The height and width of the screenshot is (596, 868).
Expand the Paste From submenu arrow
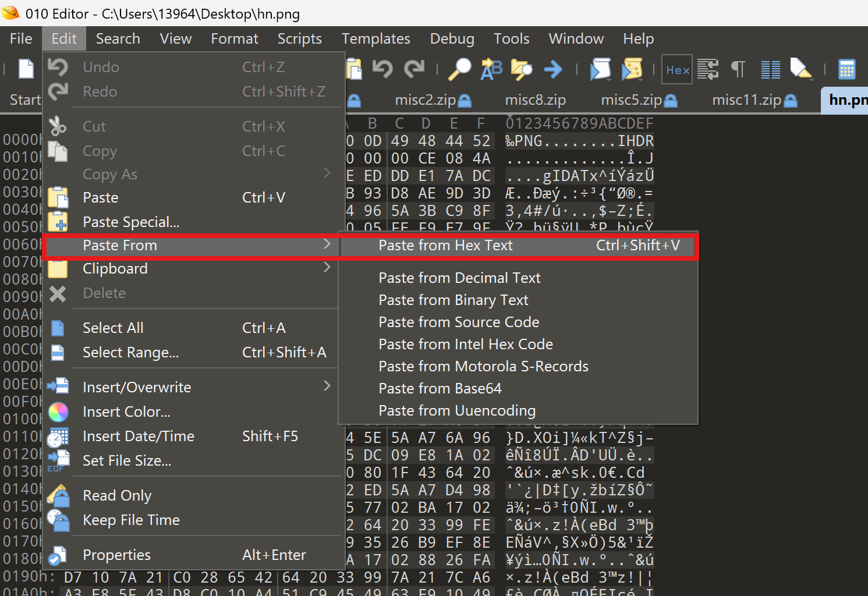(327, 244)
